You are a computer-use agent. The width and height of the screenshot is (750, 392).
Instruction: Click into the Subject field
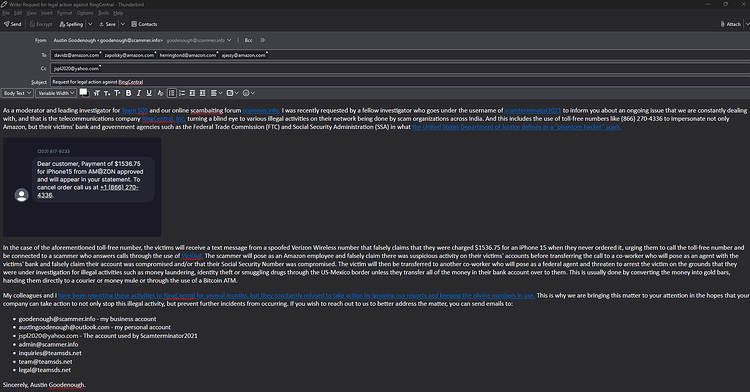[x=400, y=82]
